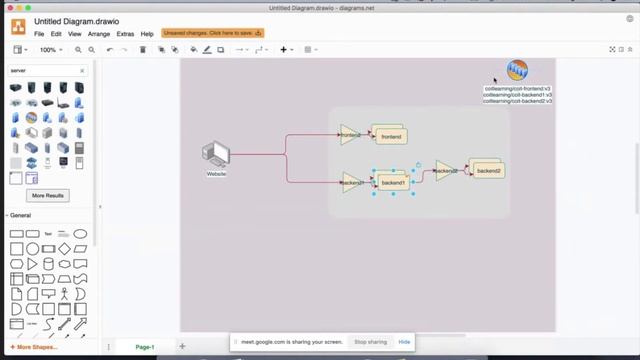Click the Hide link in sharing bar

pyautogui.click(x=404, y=342)
